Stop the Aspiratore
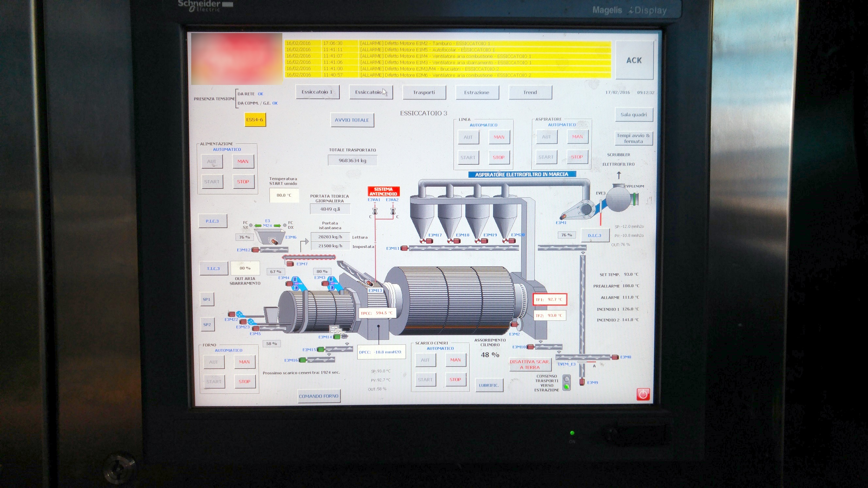This screenshot has width=868, height=488. pos(577,157)
